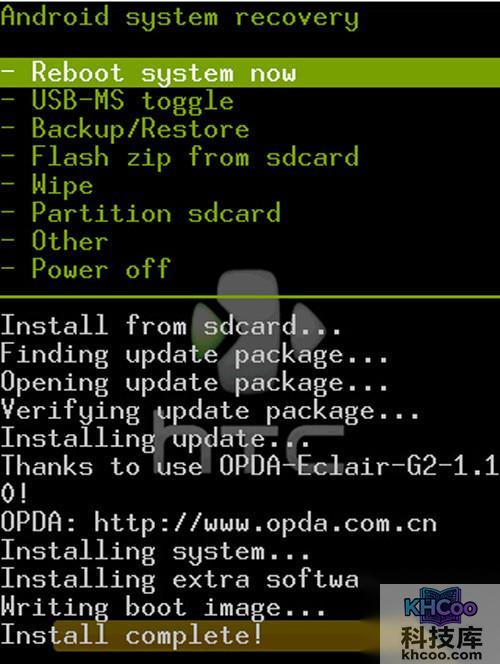The height and width of the screenshot is (664, 500).
Task: Click the KHCoo watermark logo
Action: click(x=440, y=606)
